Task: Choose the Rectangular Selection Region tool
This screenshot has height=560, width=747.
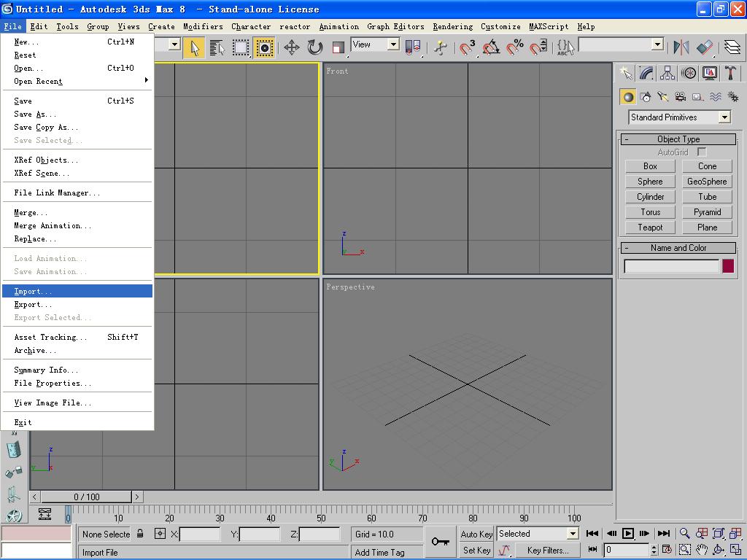Action: (x=241, y=47)
